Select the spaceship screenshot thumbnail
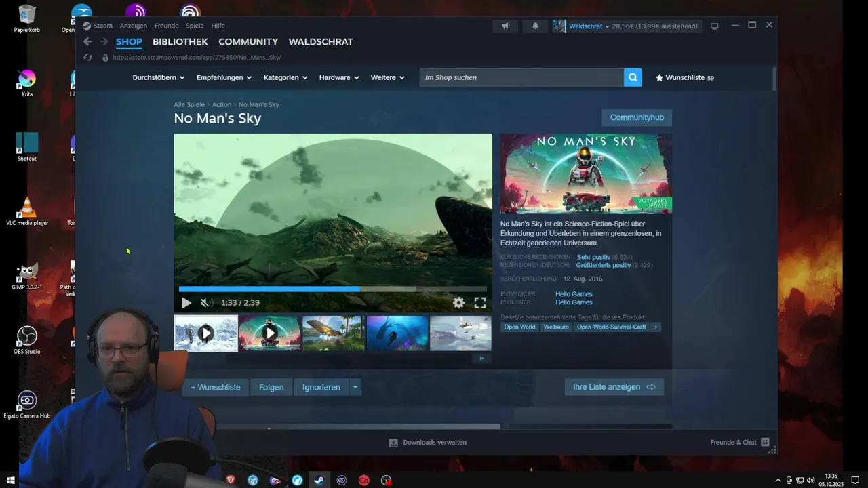The width and height of the screenshot is (868, 488). pos(333,333)
